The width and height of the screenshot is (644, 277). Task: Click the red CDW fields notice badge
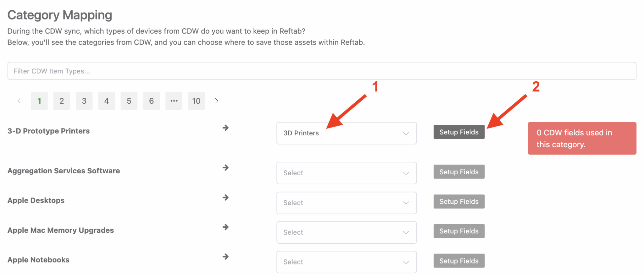coord(581,138)
